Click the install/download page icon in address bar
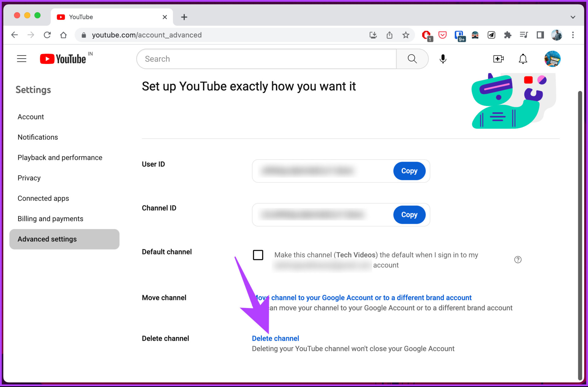Viewport: 588px width, 387px height. [x=373, y=35]
